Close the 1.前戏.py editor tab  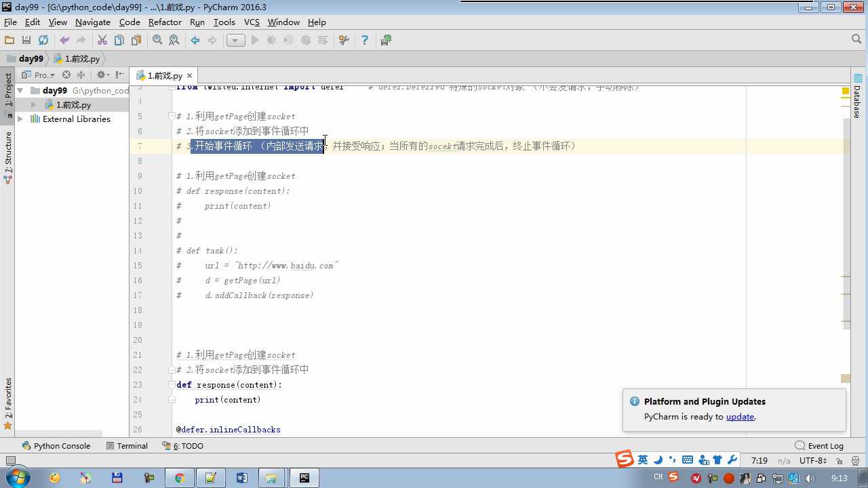tap(190, 76)
